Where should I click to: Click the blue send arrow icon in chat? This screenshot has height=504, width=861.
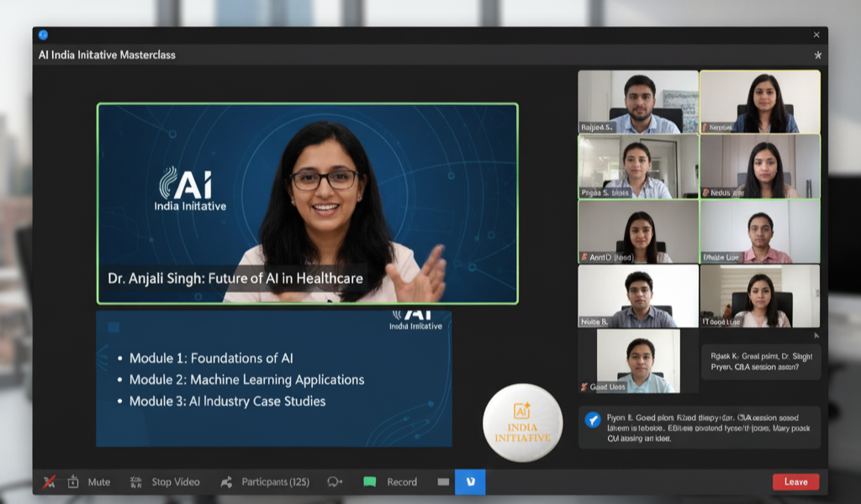click(593, 420)
